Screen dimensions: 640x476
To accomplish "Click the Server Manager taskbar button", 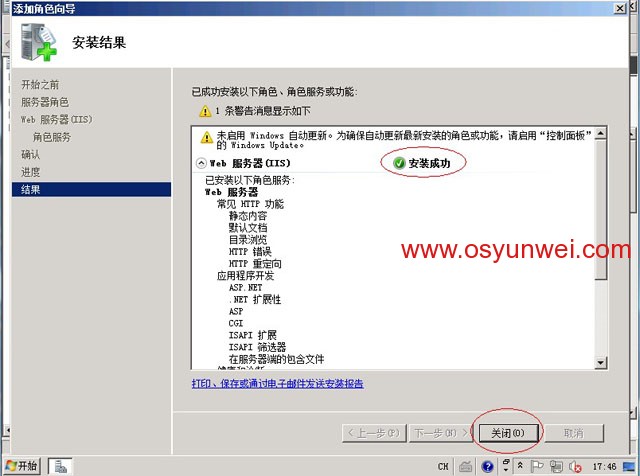I will coord(60,466).
